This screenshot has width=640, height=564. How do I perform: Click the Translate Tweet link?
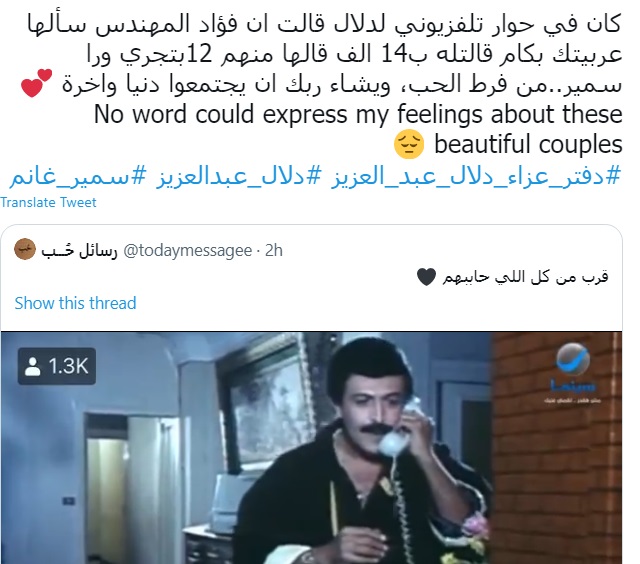(x=48, y=202)
